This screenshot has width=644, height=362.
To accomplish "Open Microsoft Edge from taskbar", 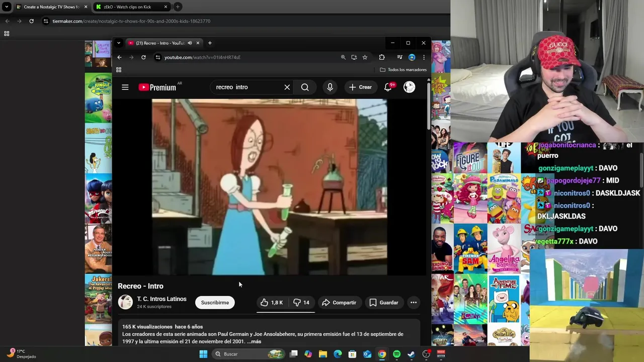I will pos(338,354).
